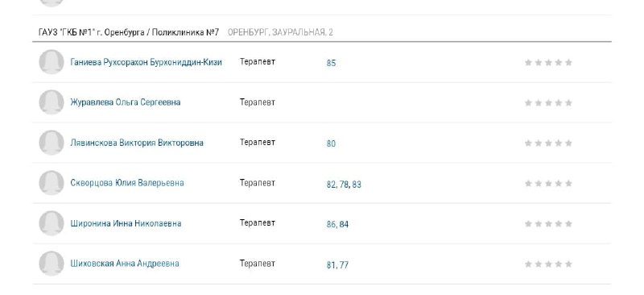Rate Журавлева with the first star
644x295 pixels.
[528, 103]
